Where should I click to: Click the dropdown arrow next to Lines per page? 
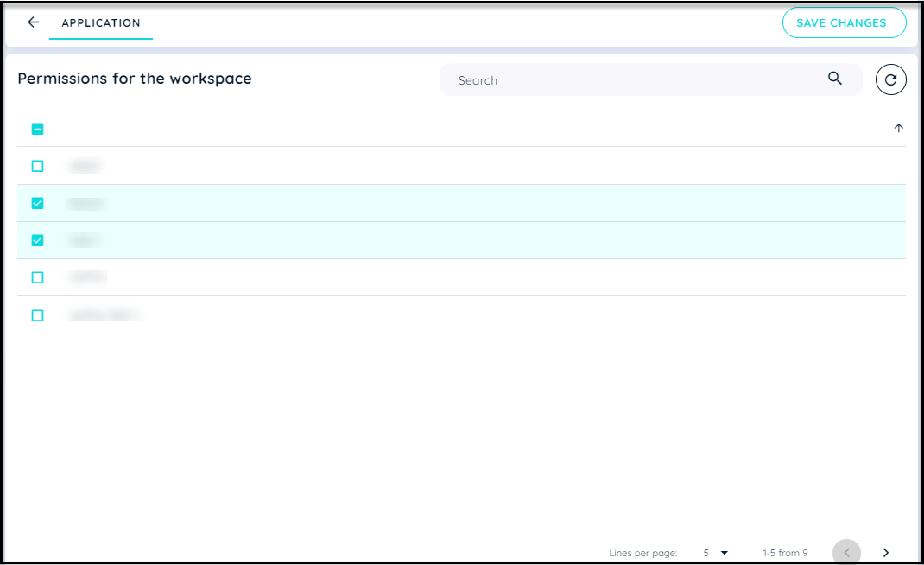pos(724,551)
